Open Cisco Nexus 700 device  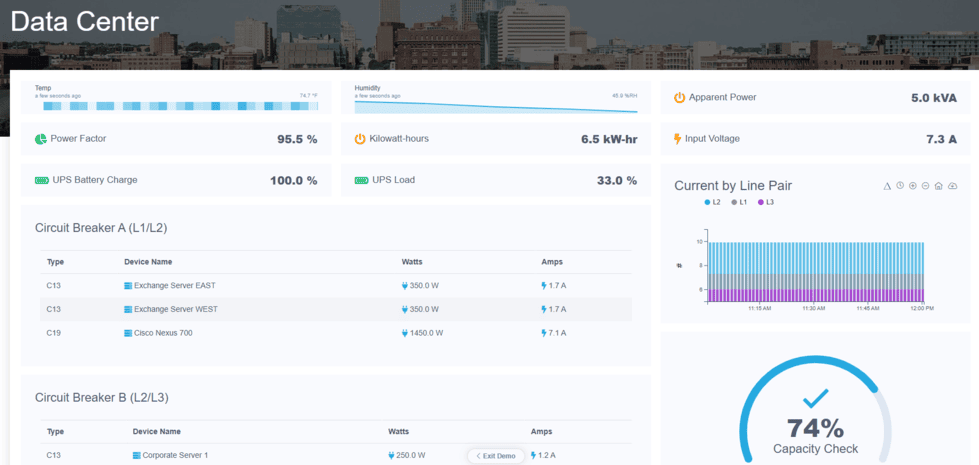[163, 333]
